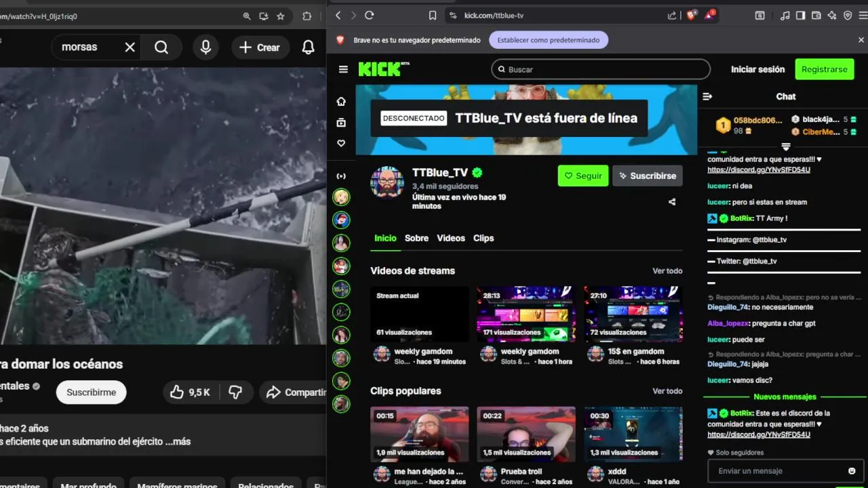Open the Kick hamburger menu
868x488 pixels.
[343, 69]
